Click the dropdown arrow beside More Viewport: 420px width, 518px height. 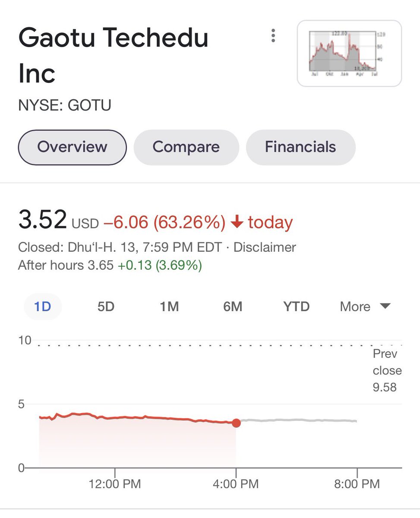(385, 306)
